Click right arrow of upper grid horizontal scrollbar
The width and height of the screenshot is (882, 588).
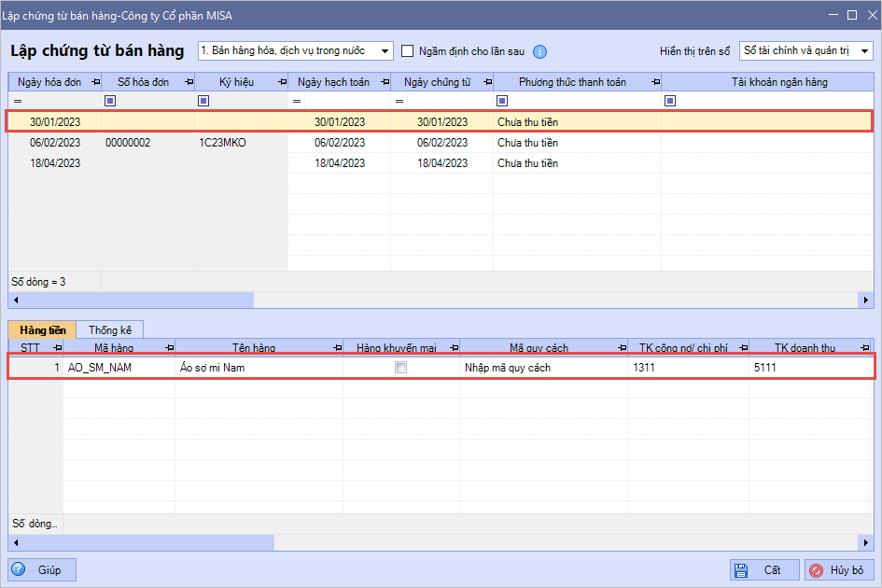pos(866,301)
